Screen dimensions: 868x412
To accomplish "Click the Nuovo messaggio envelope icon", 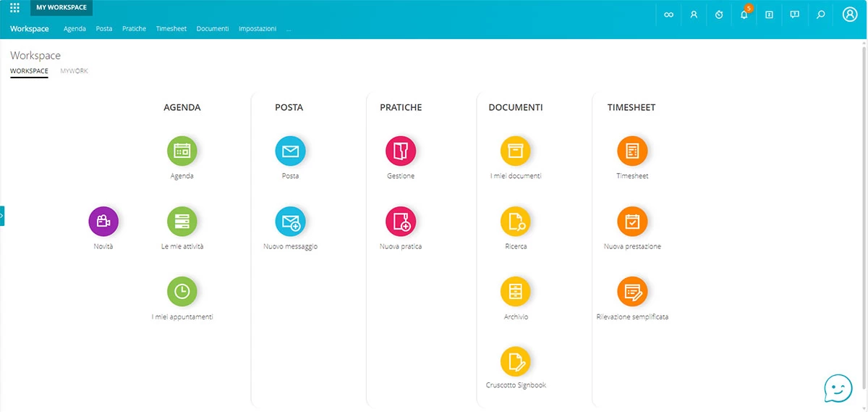I will pyautogui.click(x=290, y=222).
